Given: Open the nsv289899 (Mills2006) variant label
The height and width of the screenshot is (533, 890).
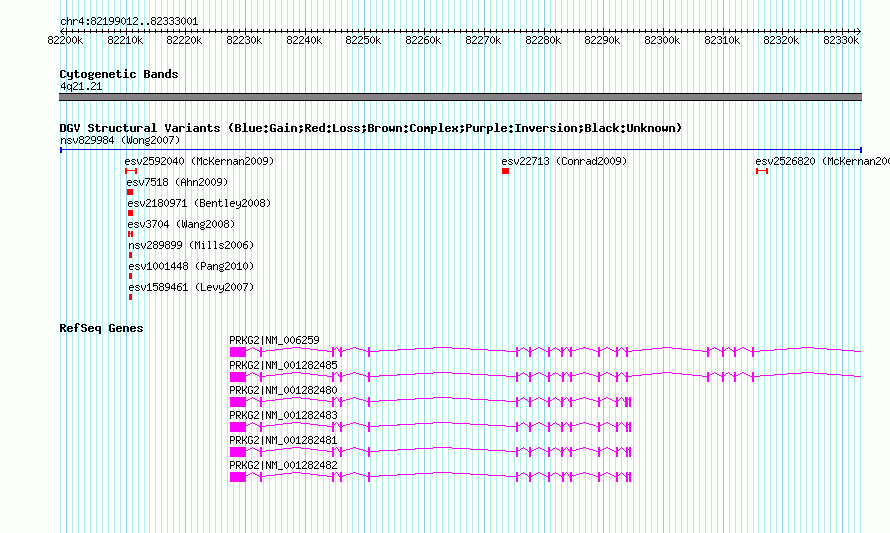Looking at the screenshot, I should click(x=191, y=245).
